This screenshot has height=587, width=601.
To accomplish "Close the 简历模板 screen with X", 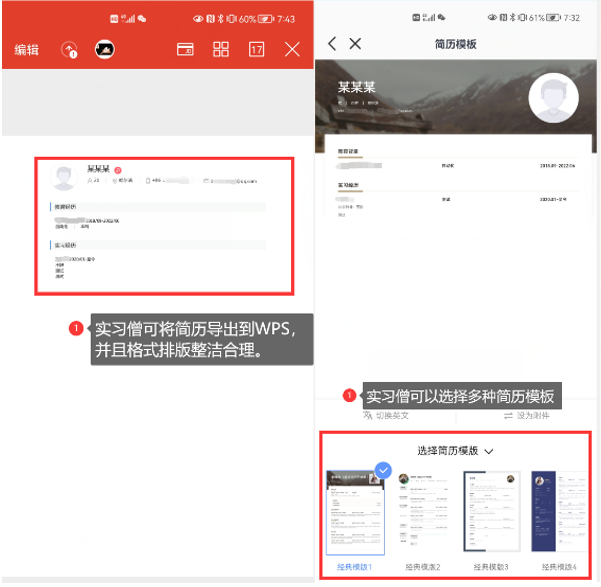I will (355, 44).
